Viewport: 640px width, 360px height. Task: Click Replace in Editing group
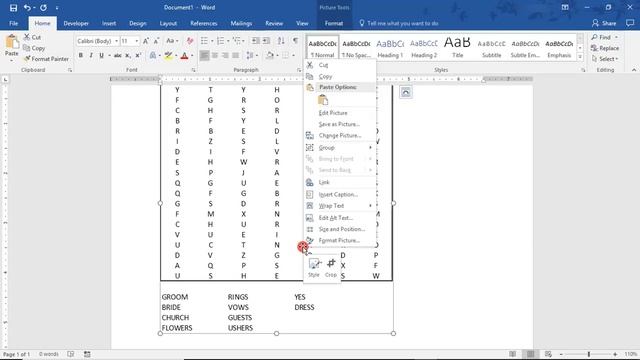pyautogui.click(x=605, y=48)
